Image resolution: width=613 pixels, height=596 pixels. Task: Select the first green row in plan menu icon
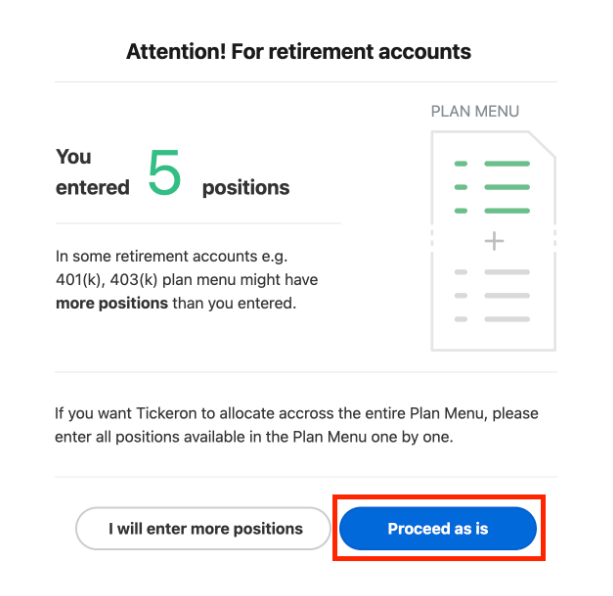(492, 164)
